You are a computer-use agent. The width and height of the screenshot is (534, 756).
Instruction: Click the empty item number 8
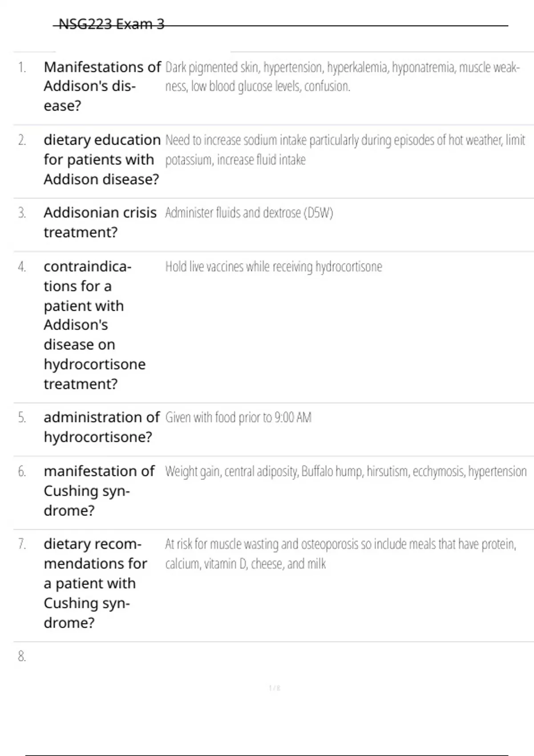pos(22,656)
